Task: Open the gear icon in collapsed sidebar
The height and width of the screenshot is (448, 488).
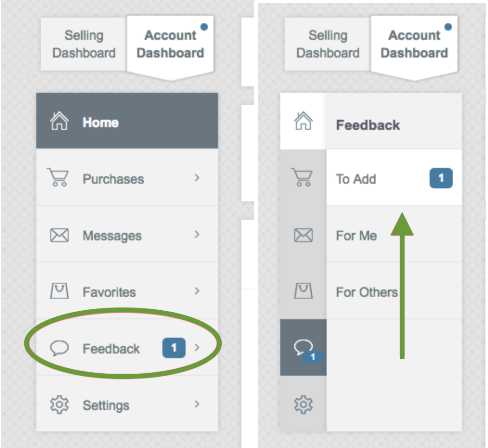Action: coord(303,404)
